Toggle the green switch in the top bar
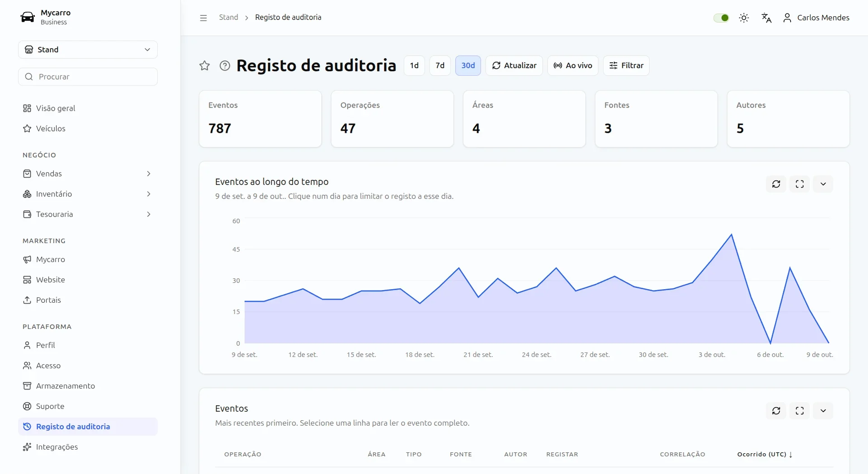Viewport: 868px width, 474px height. click(x=721, y=18)
